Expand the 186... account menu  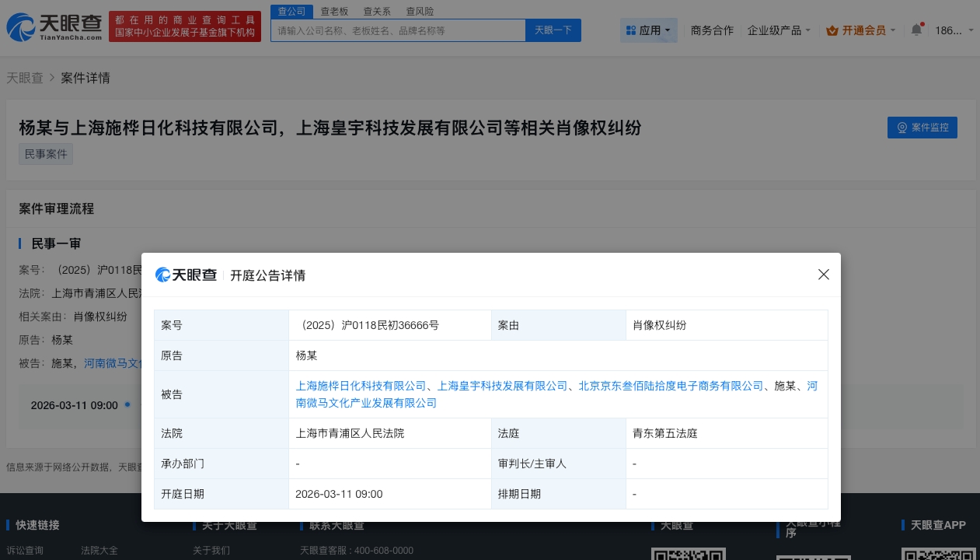click(x=954, y=30)
